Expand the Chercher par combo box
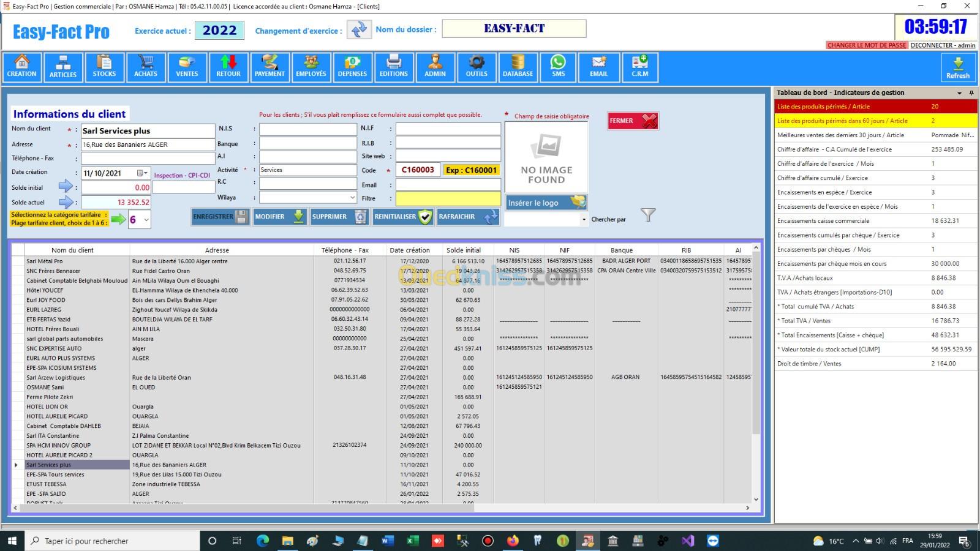 (583, 219)
